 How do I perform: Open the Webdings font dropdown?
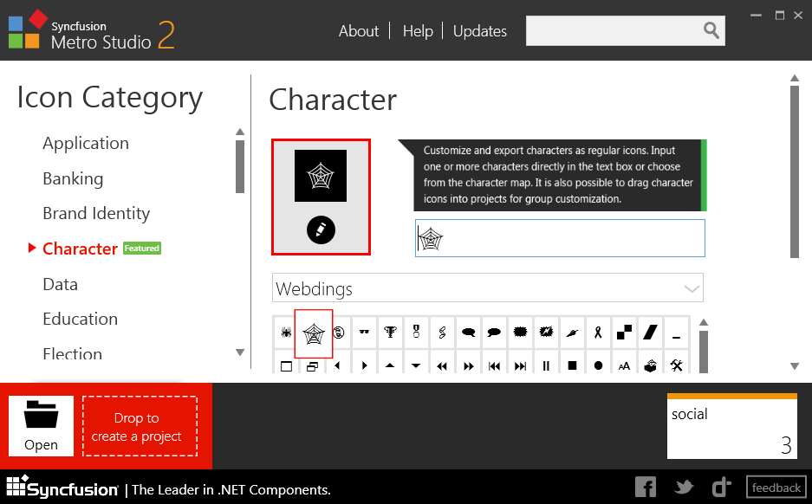point(487,288)
